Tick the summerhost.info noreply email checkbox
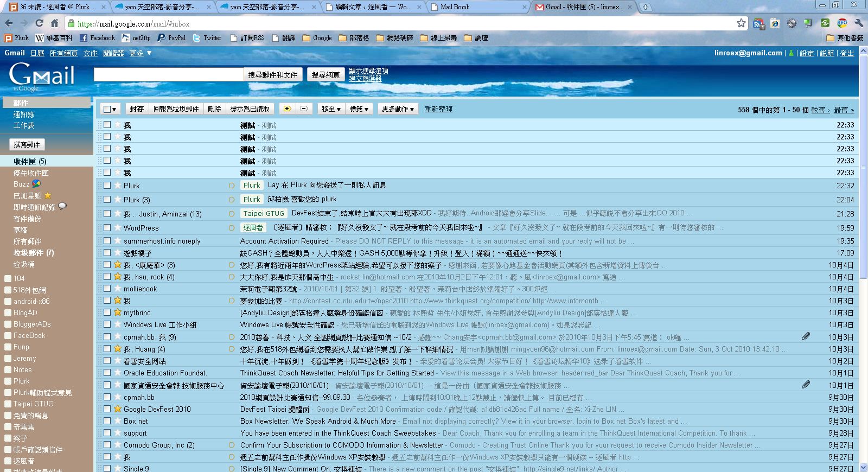Screen dimensions: 868x472 [107, 241]
